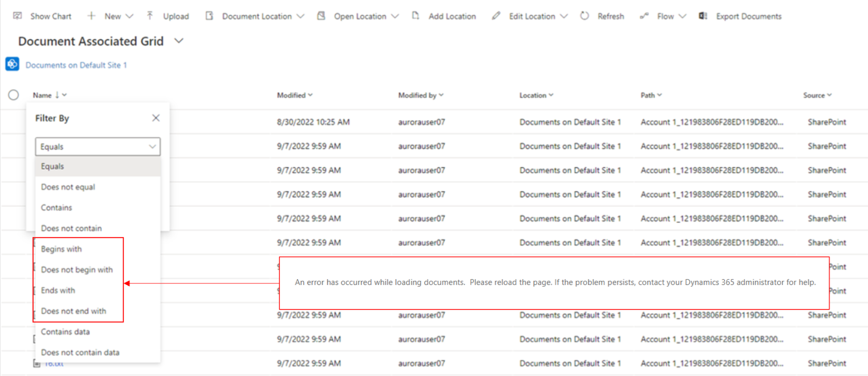Select the Does not contain data option
This screenshot has width=868, height=376.
pos(98,353)
